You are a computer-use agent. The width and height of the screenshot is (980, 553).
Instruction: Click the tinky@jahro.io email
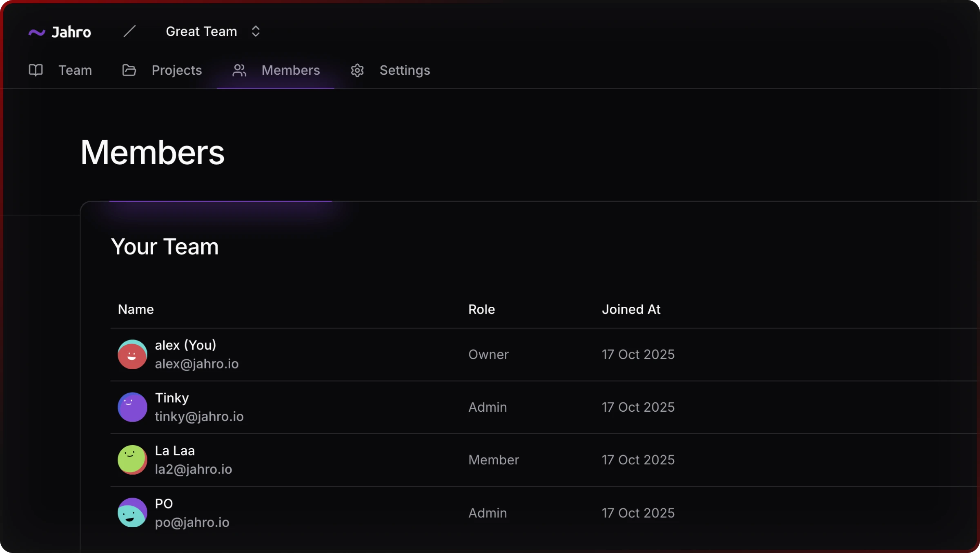[x=199, y=417]
